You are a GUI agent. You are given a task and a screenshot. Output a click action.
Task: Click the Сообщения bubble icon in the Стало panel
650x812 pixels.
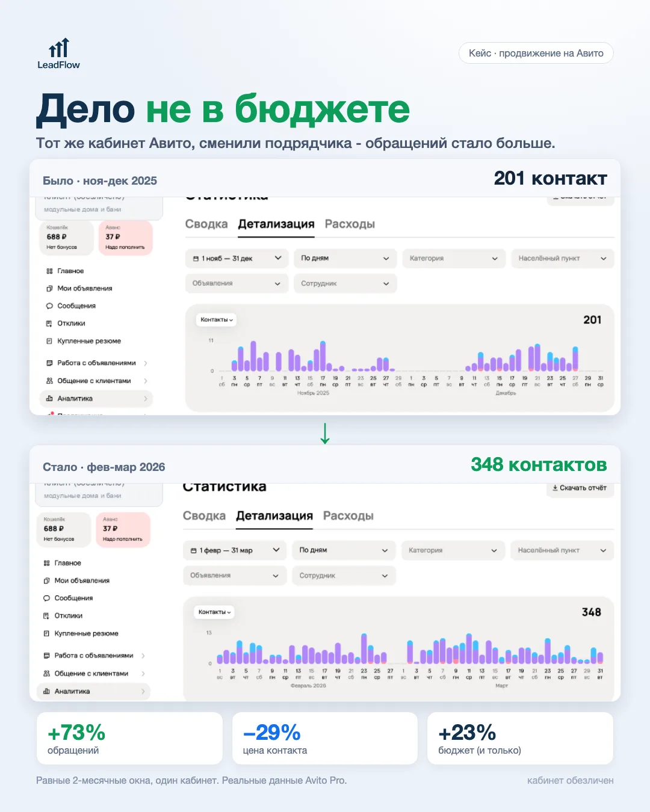tap(46, 598)
